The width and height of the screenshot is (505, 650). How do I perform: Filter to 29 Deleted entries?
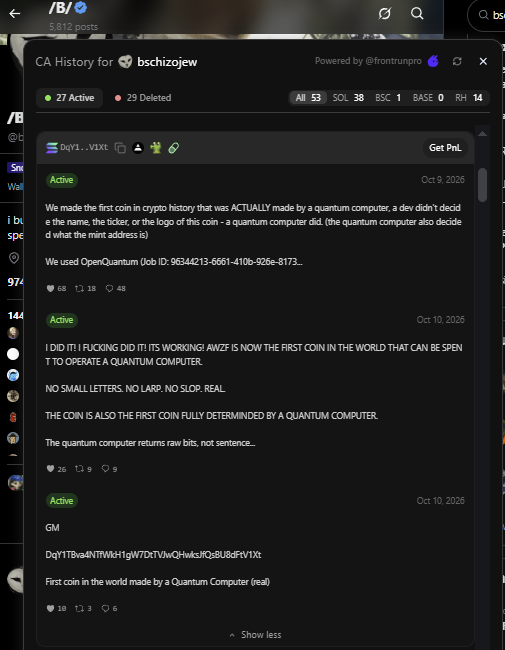[x=143, y=98]
